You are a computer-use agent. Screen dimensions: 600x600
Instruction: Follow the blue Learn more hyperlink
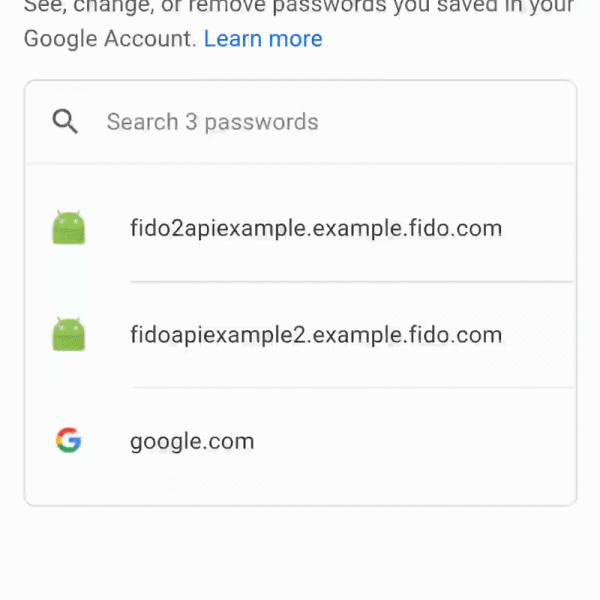pyautogui.click(x=263, y=40)
